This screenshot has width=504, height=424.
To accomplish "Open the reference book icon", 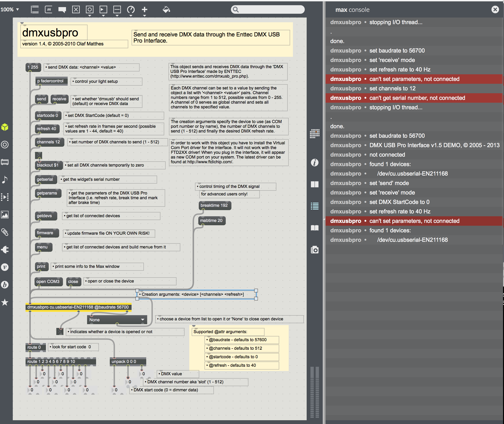I will [x=315, y=228].
